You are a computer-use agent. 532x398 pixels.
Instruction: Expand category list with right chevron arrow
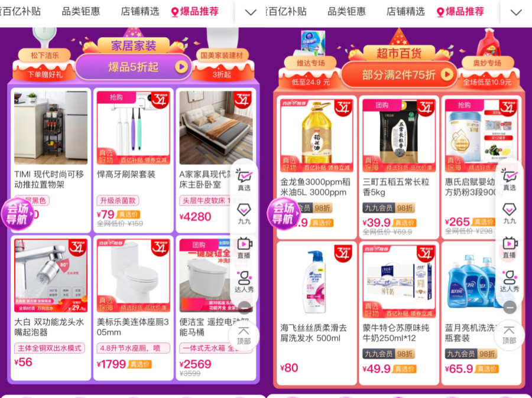click(516, 12)
